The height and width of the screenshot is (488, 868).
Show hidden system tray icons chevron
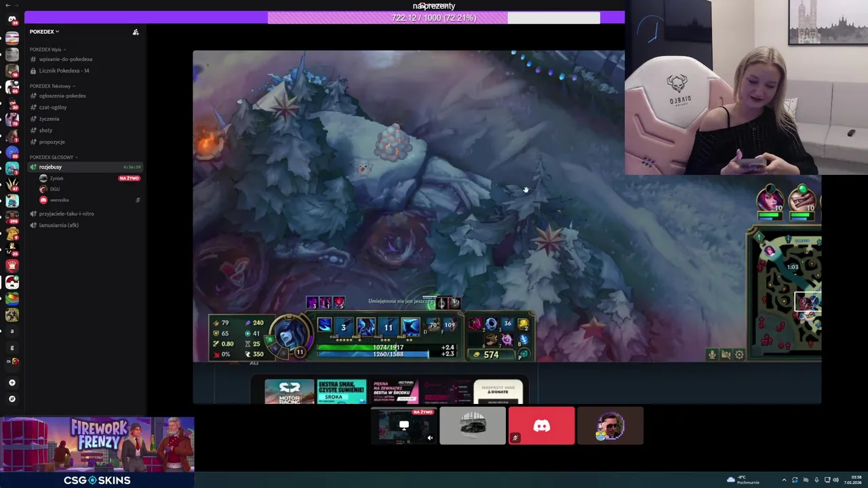(x=784, y=480)
